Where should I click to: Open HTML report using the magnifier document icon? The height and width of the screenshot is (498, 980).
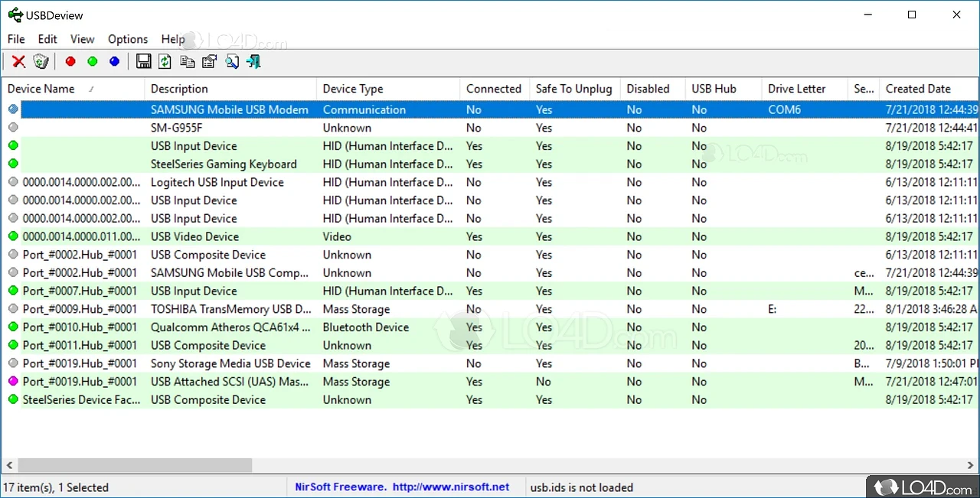tap(232, 61)
